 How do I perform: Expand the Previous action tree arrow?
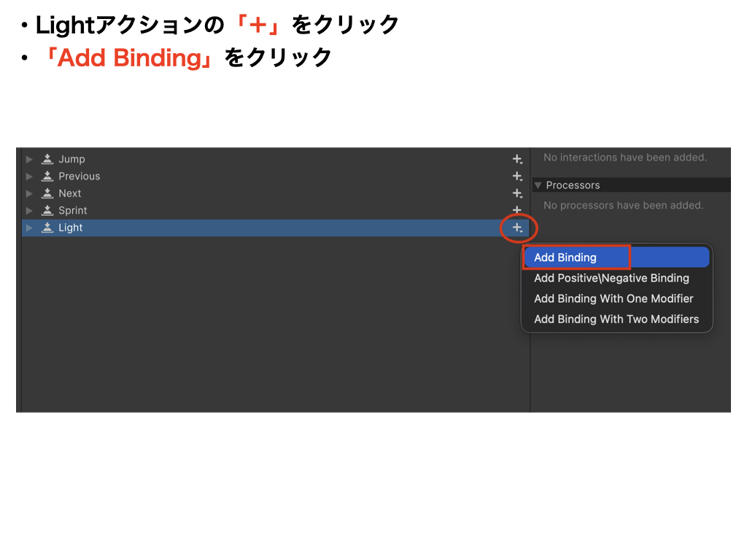click(x=29, y=176)
